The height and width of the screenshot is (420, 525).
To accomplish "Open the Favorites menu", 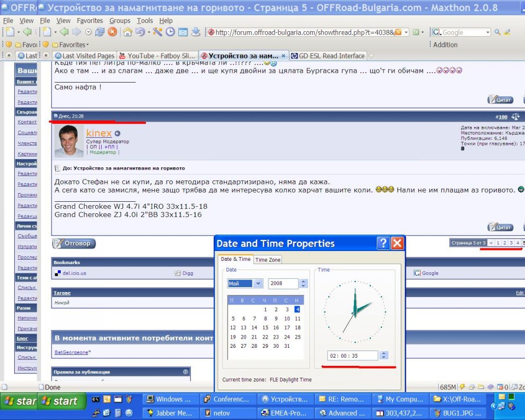I will point(90,21).
